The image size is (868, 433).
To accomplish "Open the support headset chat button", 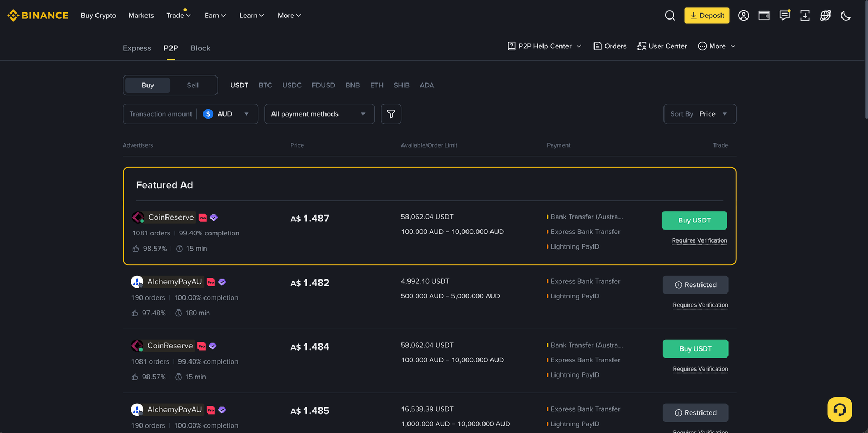I will pos(840,409).
